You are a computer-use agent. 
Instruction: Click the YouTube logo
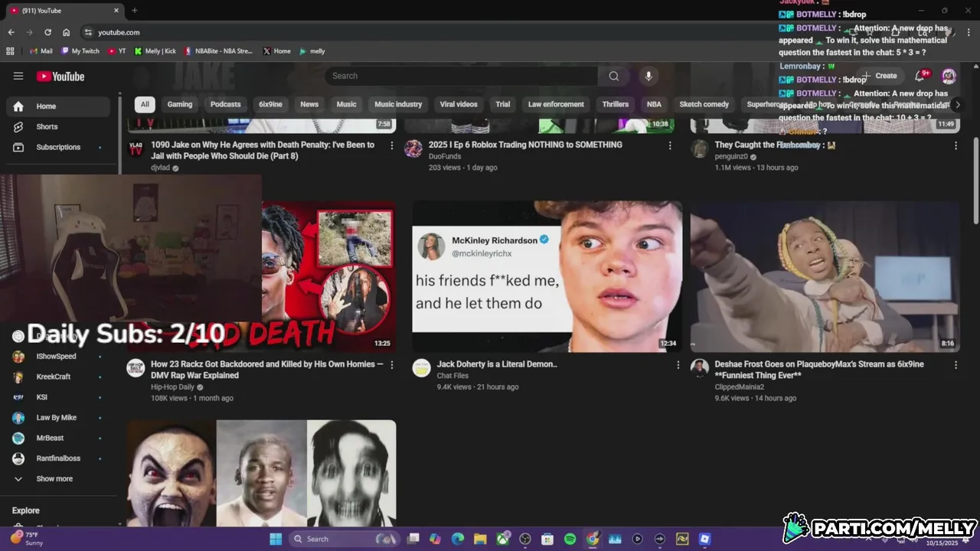click(x=60, y=77)
